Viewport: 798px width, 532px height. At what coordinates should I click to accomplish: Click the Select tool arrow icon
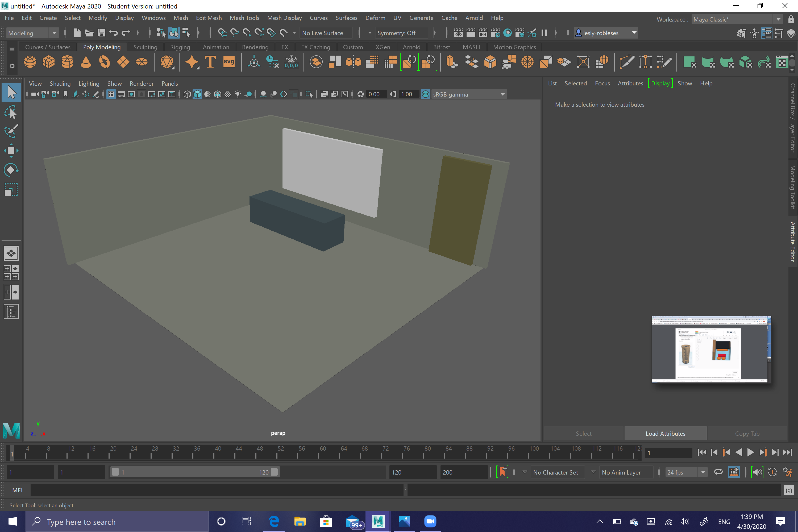click(11, 92)
